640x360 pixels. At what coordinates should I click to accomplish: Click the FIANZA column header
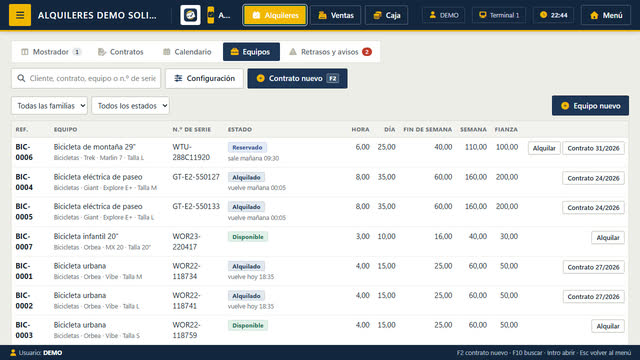506,129
